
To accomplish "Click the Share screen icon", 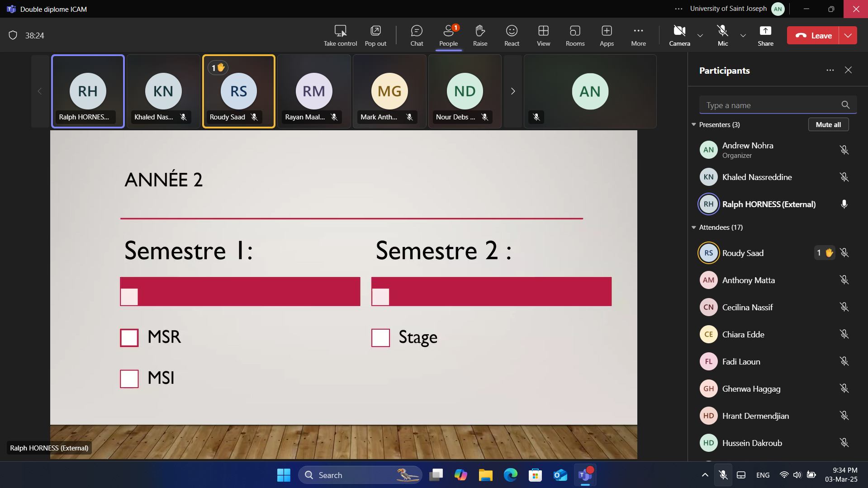I will point(765,35).
